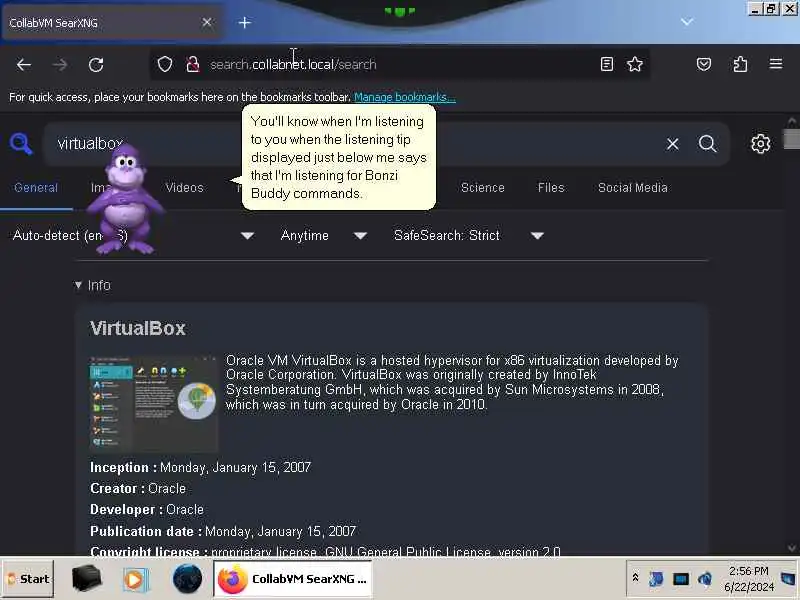Screen dimensions: 800x600
Task: Open the tracking protection shield icon
Action: click(x=164, y=64)
